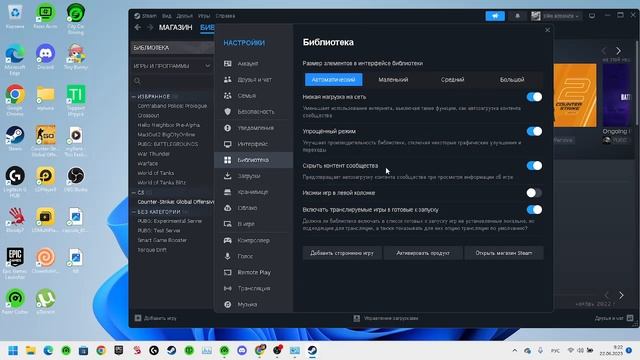Toggle Включать транслируемые игры switch
The image size is (640, 360).
point(534,209)
